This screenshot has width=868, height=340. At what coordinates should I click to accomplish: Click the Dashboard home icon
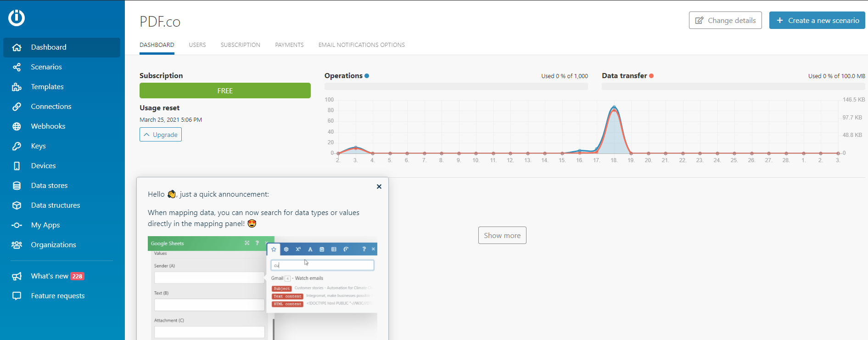pos(17,47)
